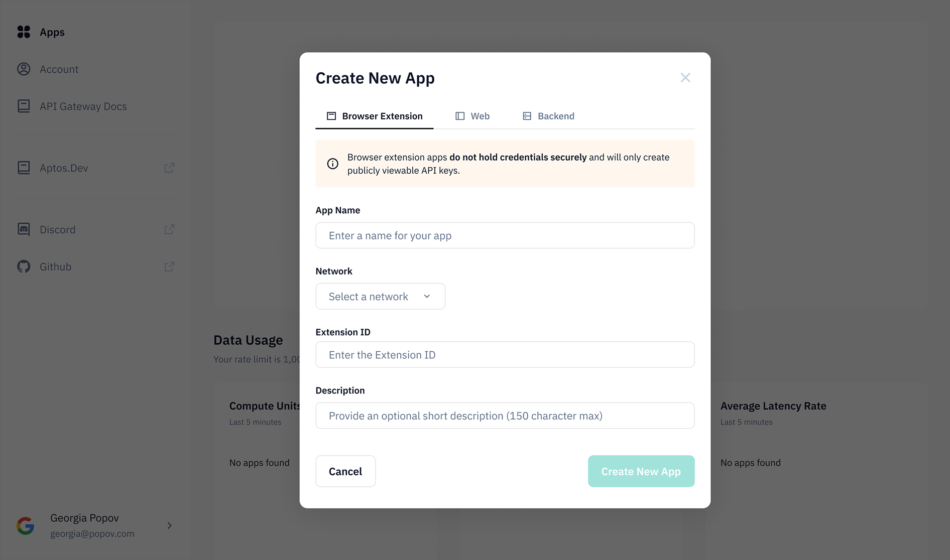Switch to the Web tab
Viewport: 950px width, 560px height.
pos(472,116)
